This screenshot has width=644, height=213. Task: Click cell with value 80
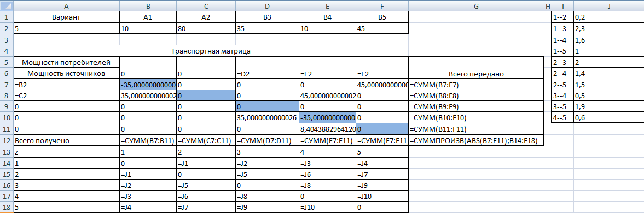pos(206,28)
